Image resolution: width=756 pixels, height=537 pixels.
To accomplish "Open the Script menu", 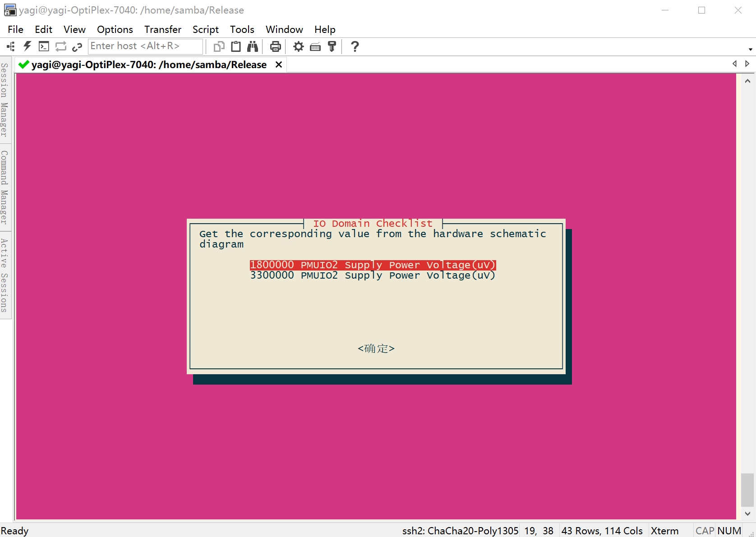I will (x=205, y=29).
